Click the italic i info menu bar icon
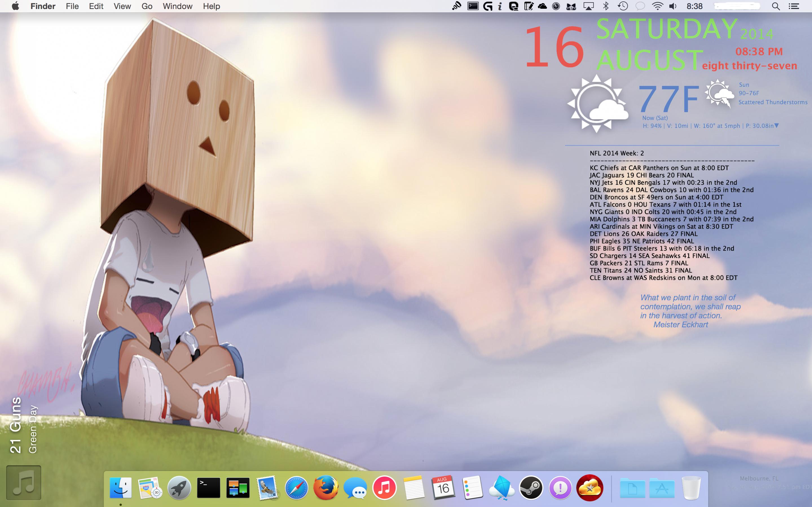The image size is (812, 507). [x=500, y=6]
